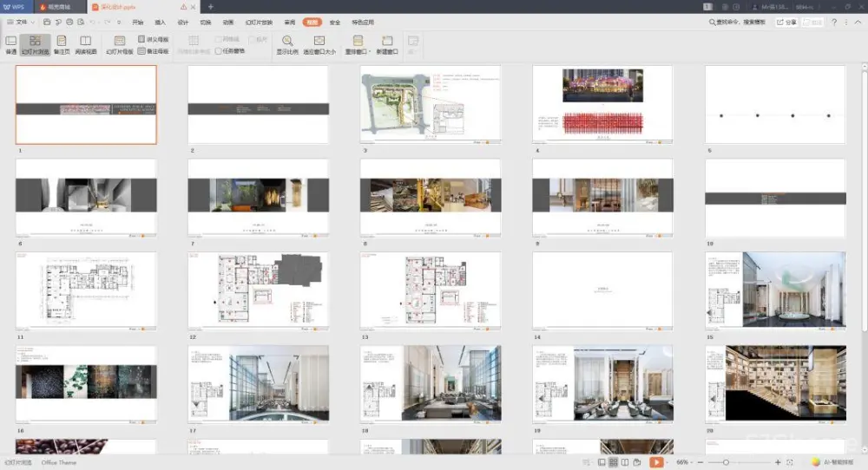The width and height of the screenshot is (868, 470).
Task: Switch to the Design tab (设计)
Action: (182, 22)
